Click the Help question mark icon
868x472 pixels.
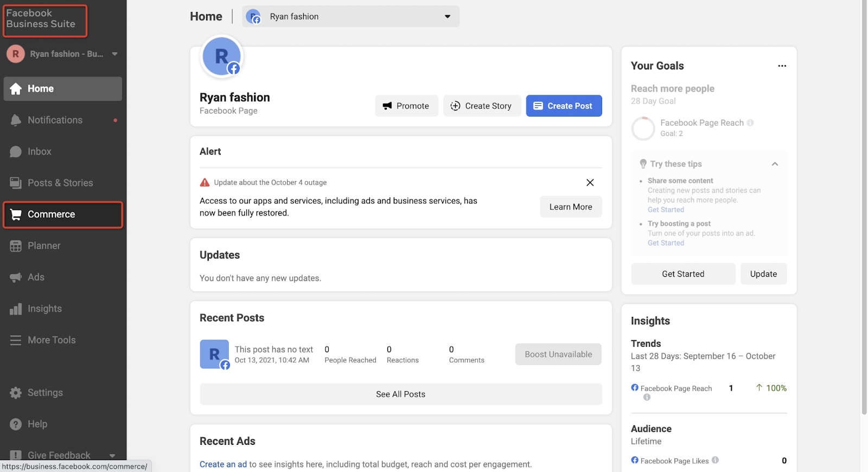pyautogui.click(x=16, y=424)
